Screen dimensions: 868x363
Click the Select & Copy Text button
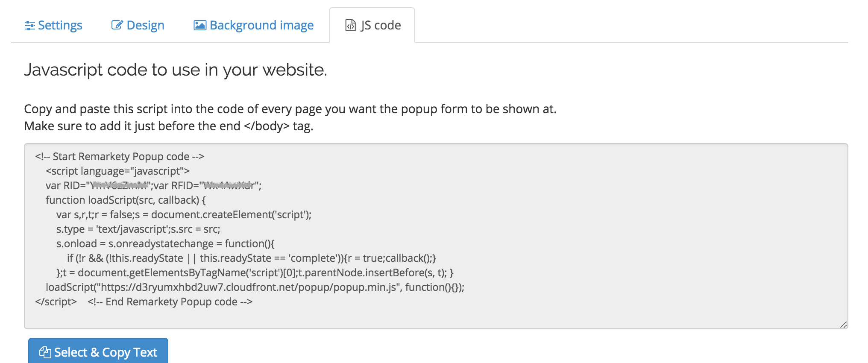point(98,351)
